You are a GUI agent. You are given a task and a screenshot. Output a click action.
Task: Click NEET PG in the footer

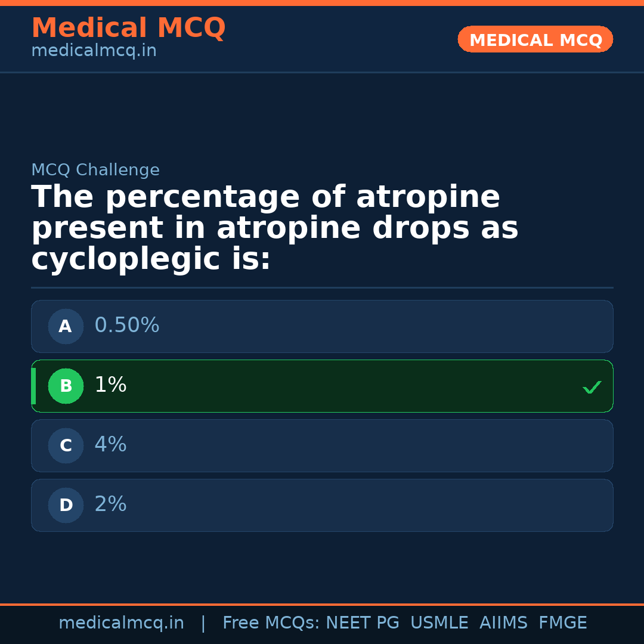[363, 623]
